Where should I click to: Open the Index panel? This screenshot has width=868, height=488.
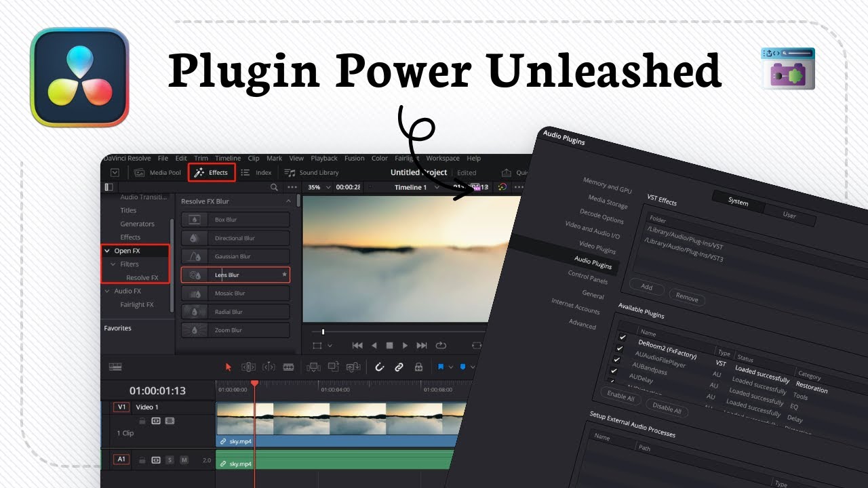[256, 173]
